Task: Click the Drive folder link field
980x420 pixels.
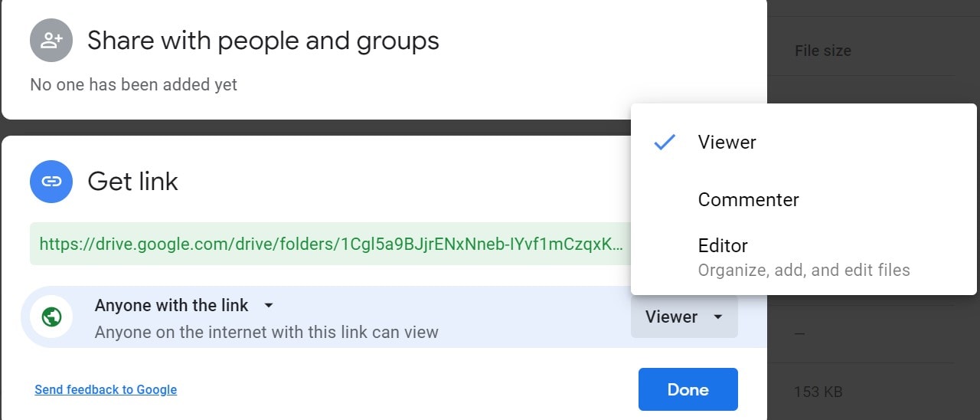Action: (x=330, y=244)
